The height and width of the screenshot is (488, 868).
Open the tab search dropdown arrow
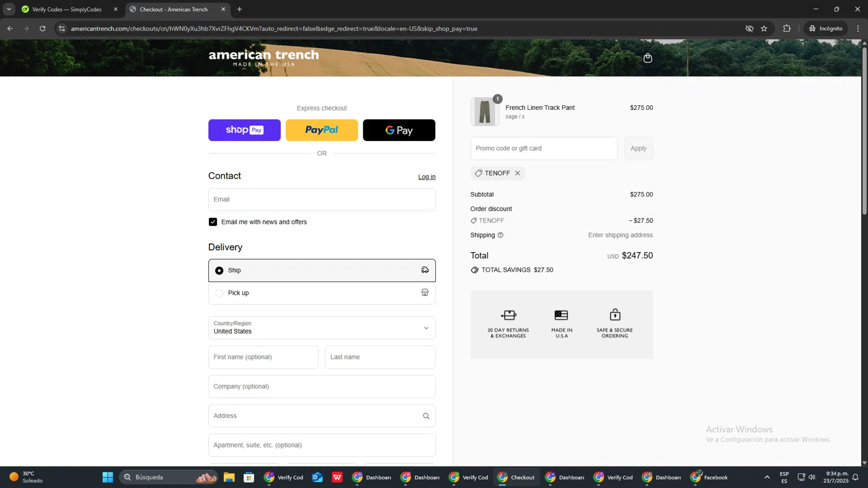click(9, 9)
